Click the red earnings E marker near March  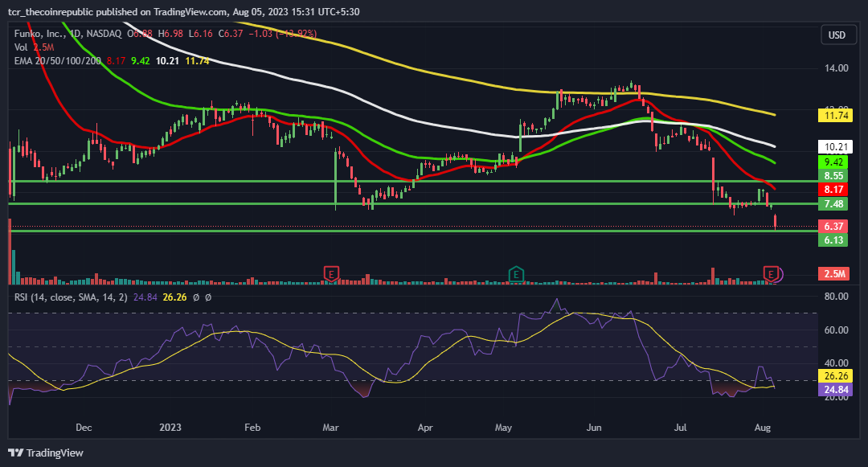[331, 273]
